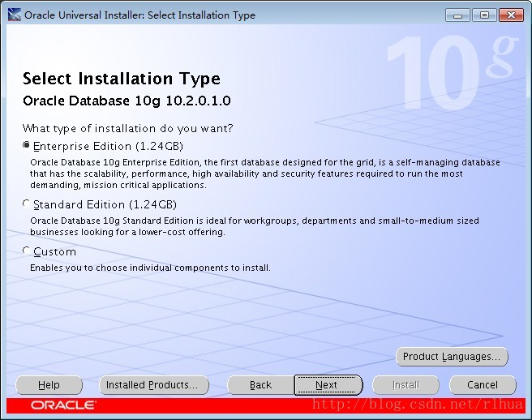
Task: Click the 'Select Installation Type' heading
Action: (122, 79)
